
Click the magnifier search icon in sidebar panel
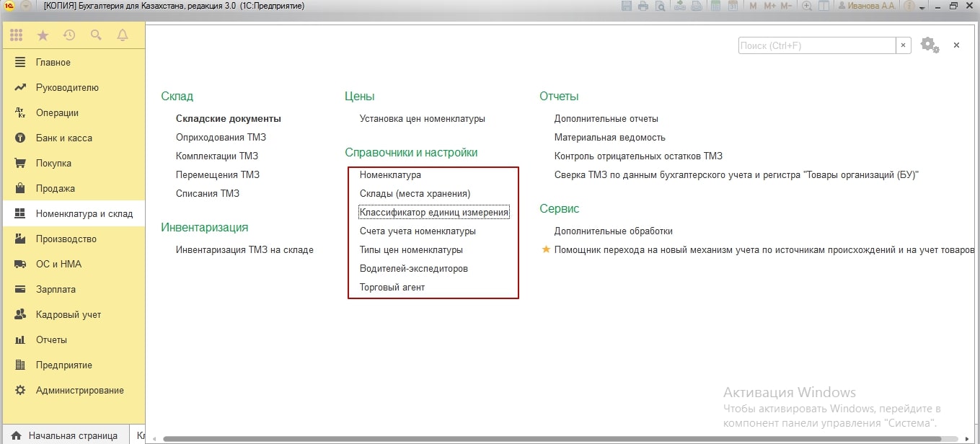(x=96, y=35)
